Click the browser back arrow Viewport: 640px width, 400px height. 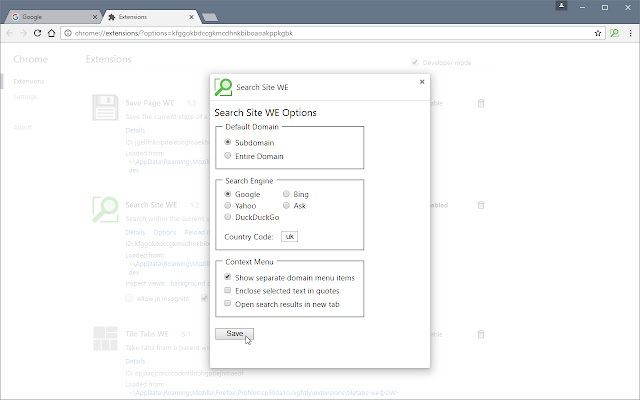tap(10, 33)
